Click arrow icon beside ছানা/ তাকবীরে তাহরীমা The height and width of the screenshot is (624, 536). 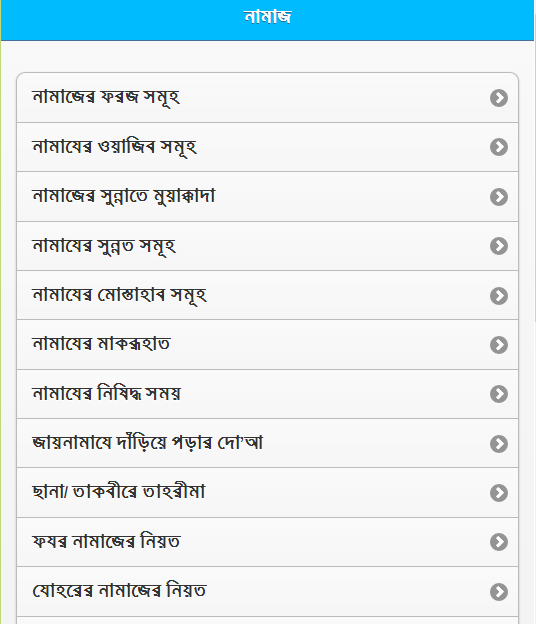pyautogui.click(x=499, y=493)
